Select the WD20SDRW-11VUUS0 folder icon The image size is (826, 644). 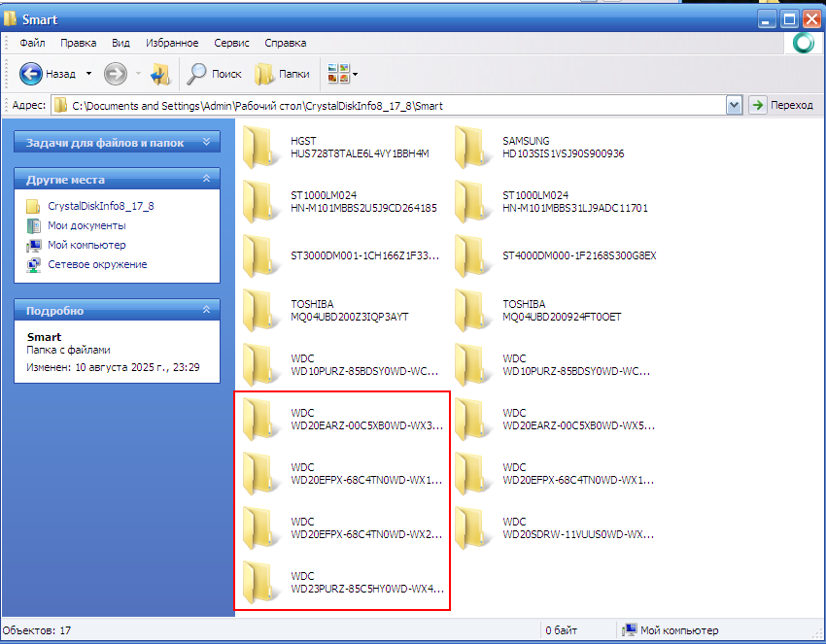pyautogui.click(x=471, y=528)
